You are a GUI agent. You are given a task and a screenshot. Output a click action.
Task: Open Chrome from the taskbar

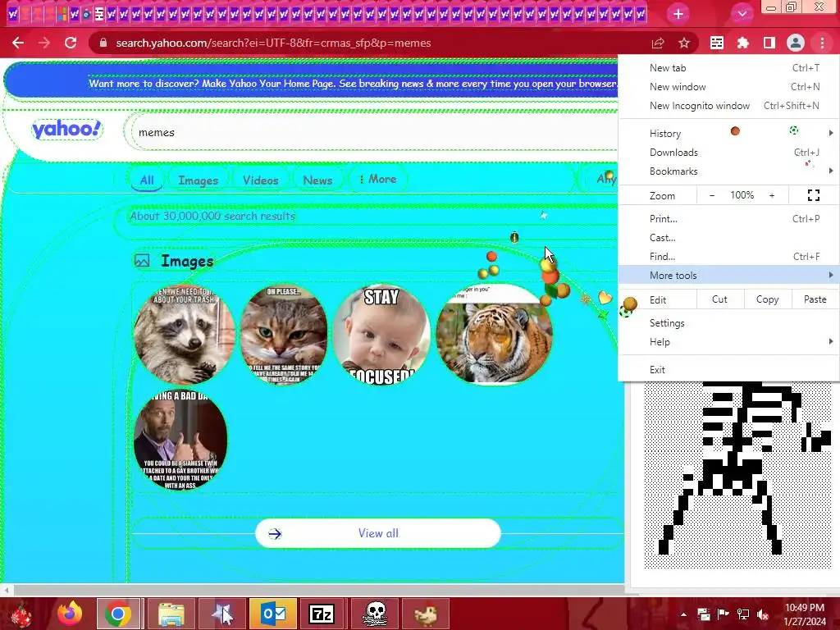(118, 614)
